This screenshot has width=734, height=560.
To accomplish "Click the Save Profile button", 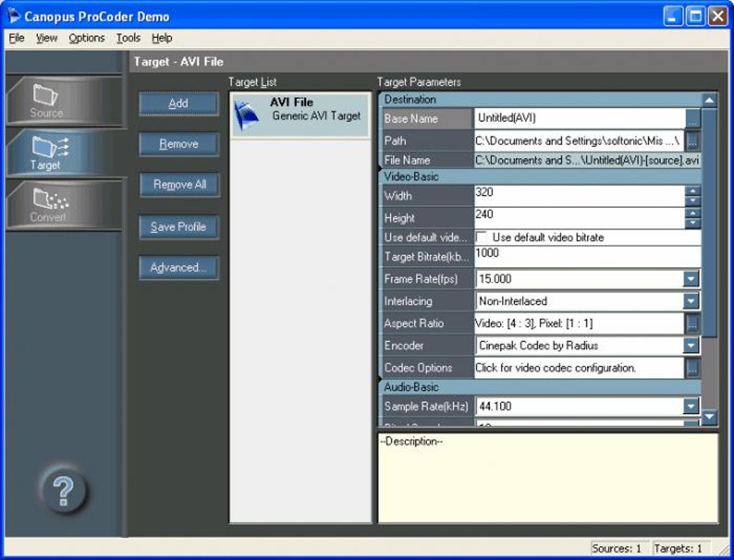I will 178,227.
